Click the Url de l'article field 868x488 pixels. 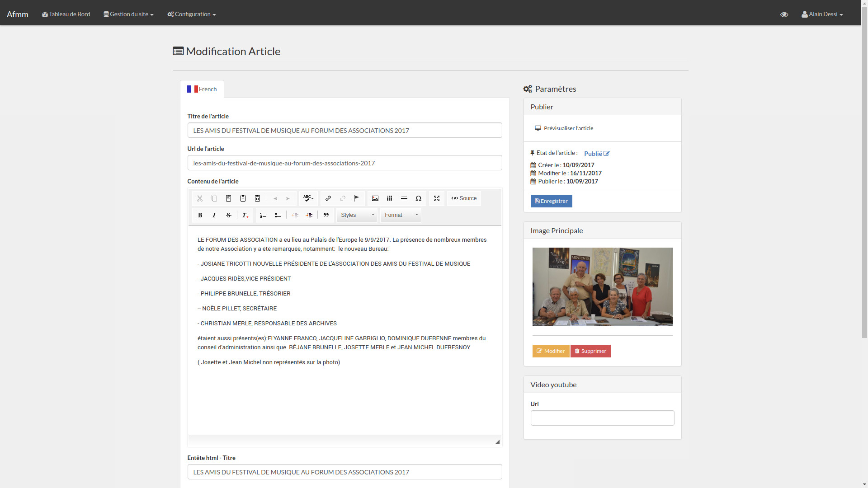pos(345,163)
